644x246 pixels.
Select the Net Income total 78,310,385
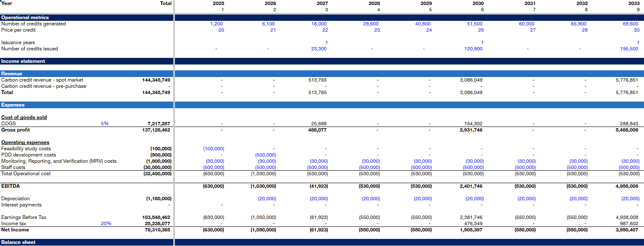coord(156,230)
